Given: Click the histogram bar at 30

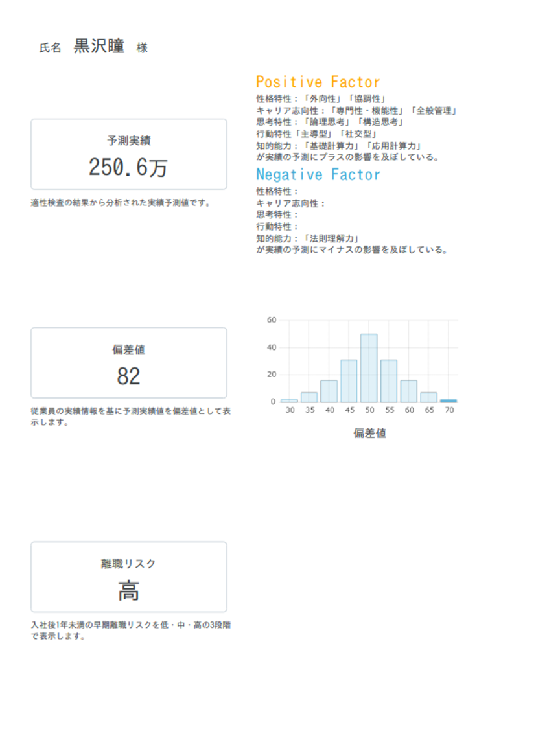Looking at the screenshot, I should pos(289,400).
